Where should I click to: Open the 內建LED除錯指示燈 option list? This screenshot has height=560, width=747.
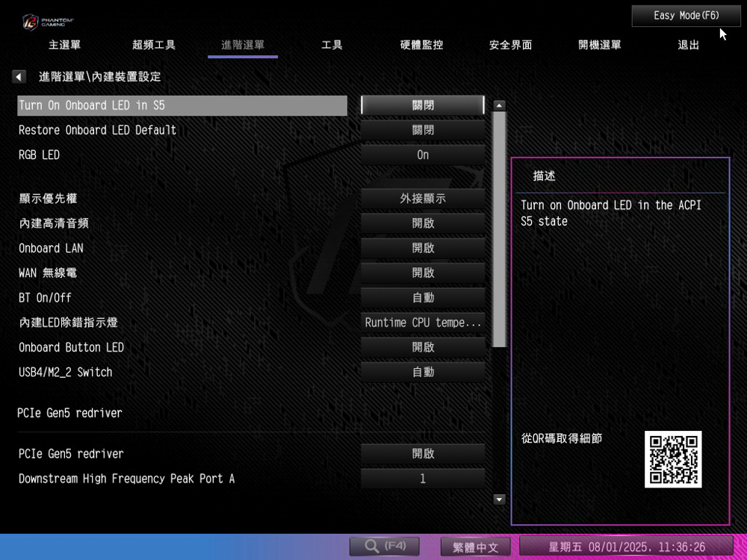tap(423, 323)
